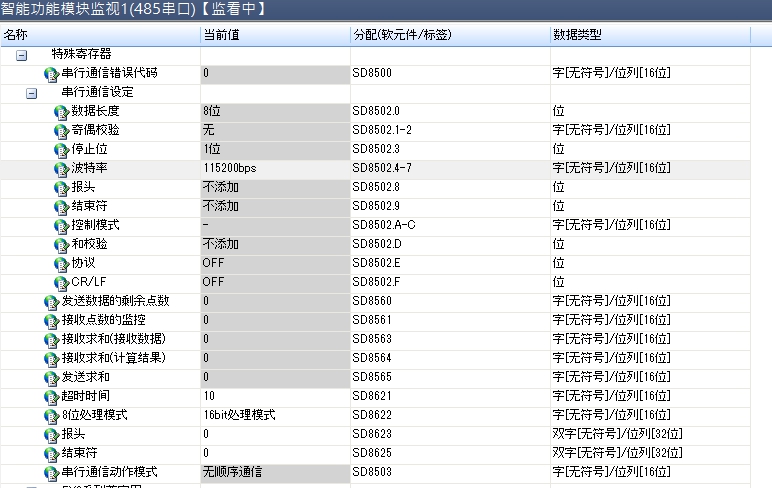772x488 pixels.
Task: Click the icon next to 串行通信动作模式
Action: click(51, 472)
